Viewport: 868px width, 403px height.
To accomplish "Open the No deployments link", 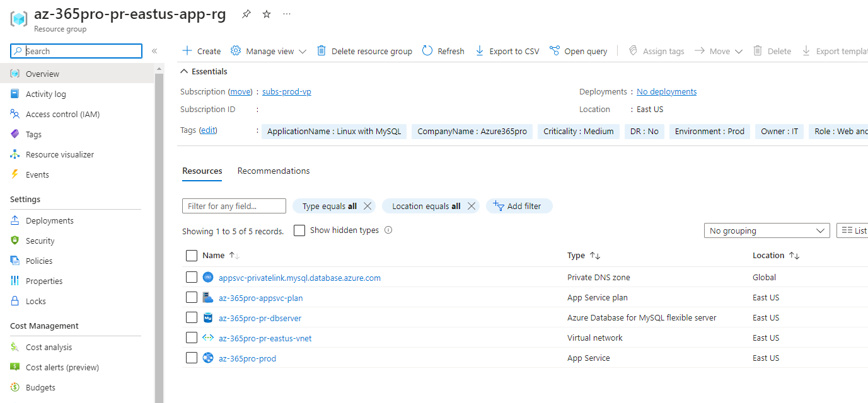I will [x=667, y=92].
